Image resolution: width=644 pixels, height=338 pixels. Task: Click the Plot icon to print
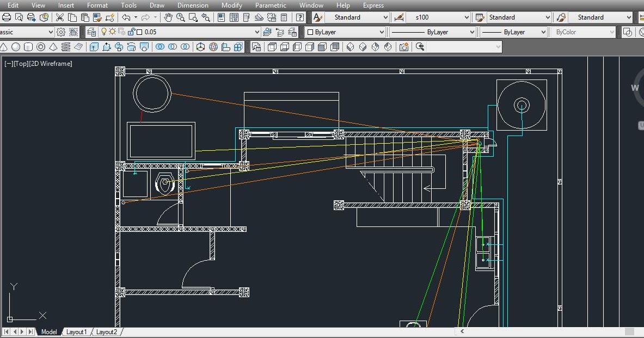5,17
